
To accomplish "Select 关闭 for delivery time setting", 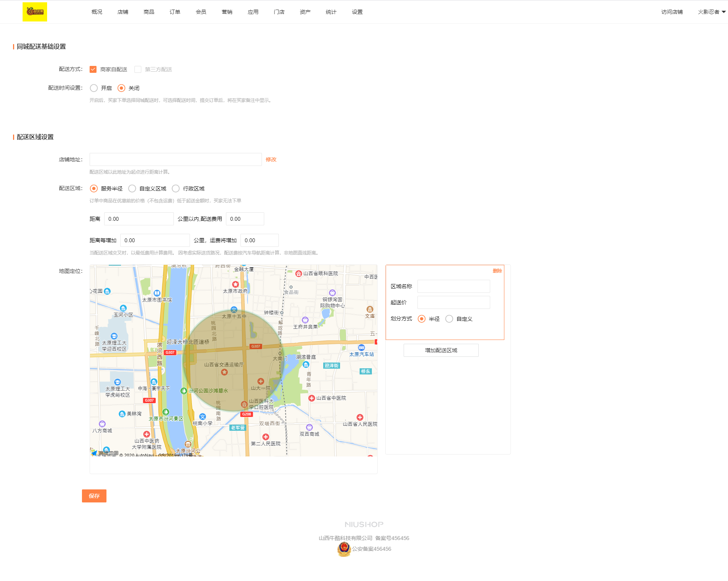I will click(121, 88).
